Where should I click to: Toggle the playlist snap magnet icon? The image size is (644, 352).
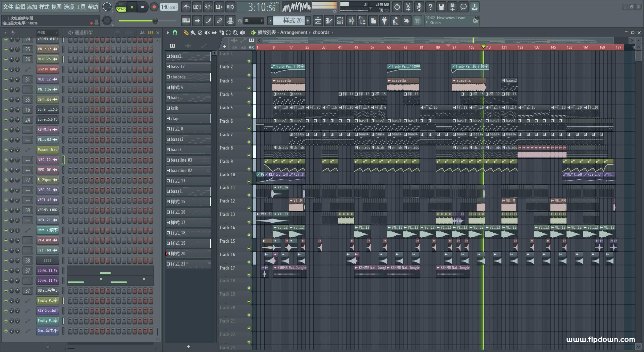(x=175, y=33)
